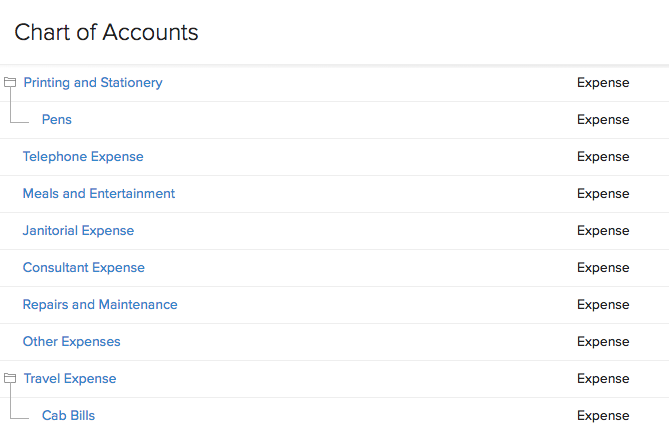Open the Other Expenses account
This screenshot has width=669, height=434.
pos(72,342)
